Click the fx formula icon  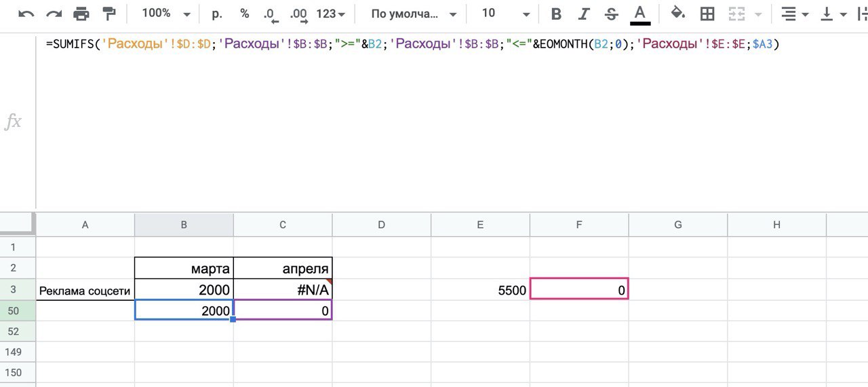pyautogui.click(x=13, y=122)
